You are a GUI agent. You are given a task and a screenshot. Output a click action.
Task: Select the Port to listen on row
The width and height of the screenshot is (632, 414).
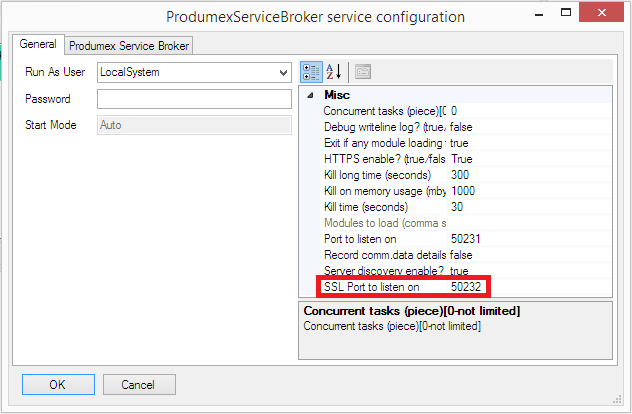(x=466, y=239)
